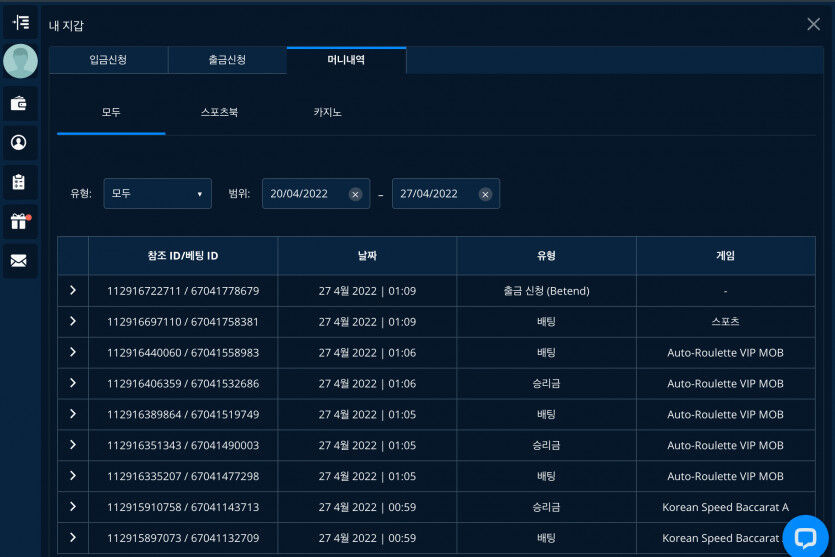Open the gift bonus icon

coord(20,221)
